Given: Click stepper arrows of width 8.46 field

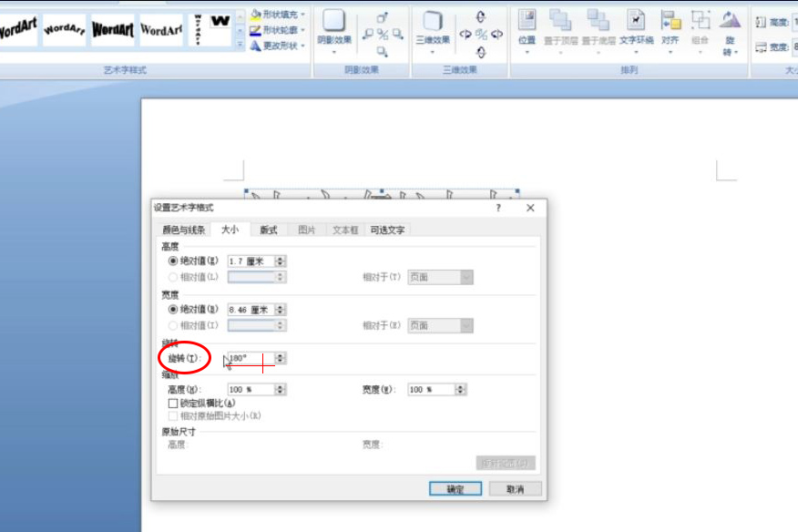Looking at the screenshot, I should click(x=281, y=310).
